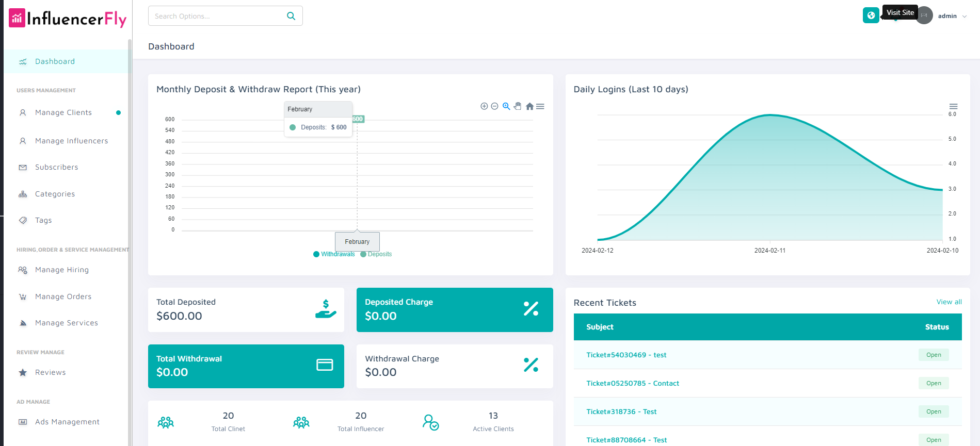Image resolution: width=980 pixels, height=446 pixels.
Task: Open deposit chart hamburger export menu
Action: (540, 106)
